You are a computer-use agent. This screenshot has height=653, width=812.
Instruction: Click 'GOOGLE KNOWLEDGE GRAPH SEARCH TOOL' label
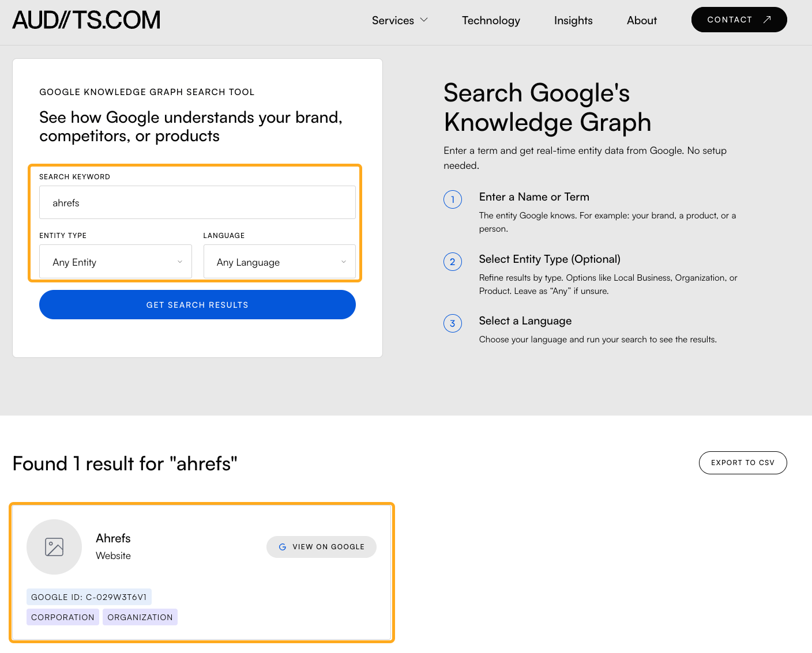coord(147,92)
